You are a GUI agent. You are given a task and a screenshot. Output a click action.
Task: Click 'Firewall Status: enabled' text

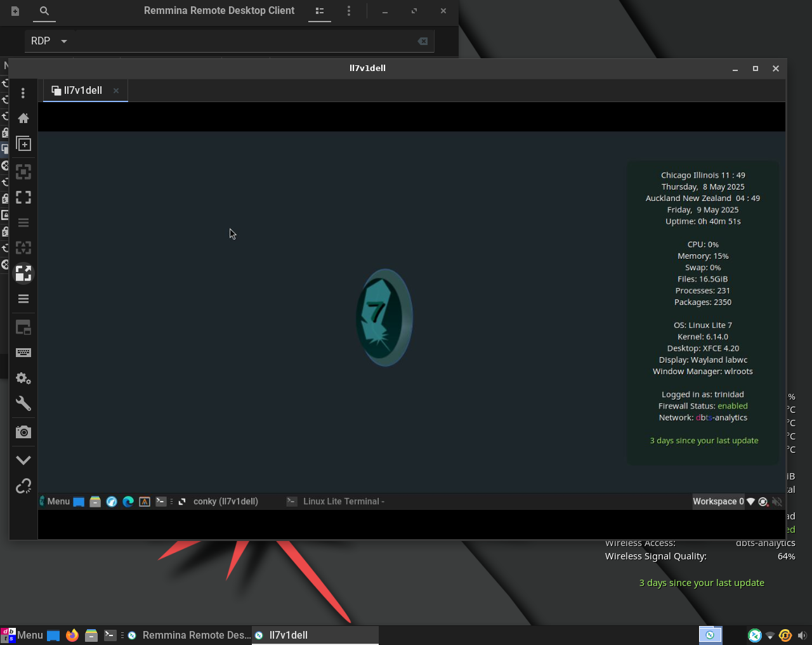(703, 406)
